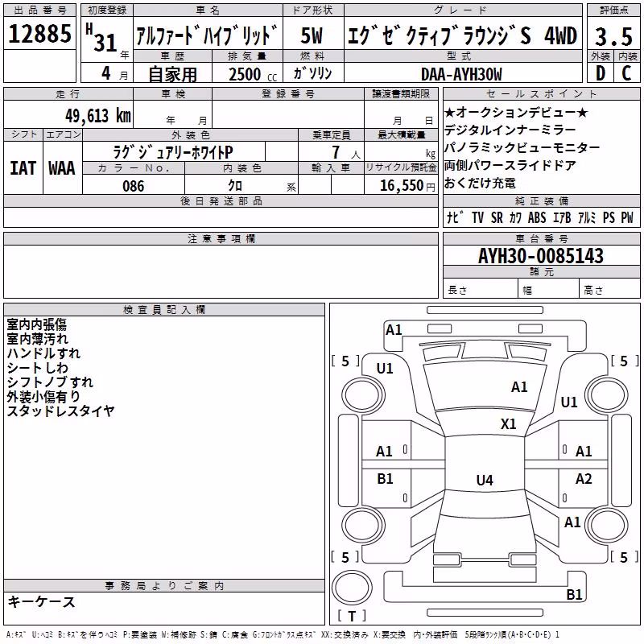Select the mileage 49,613 km
Screen dimensions: 644x644
point(97,116)
